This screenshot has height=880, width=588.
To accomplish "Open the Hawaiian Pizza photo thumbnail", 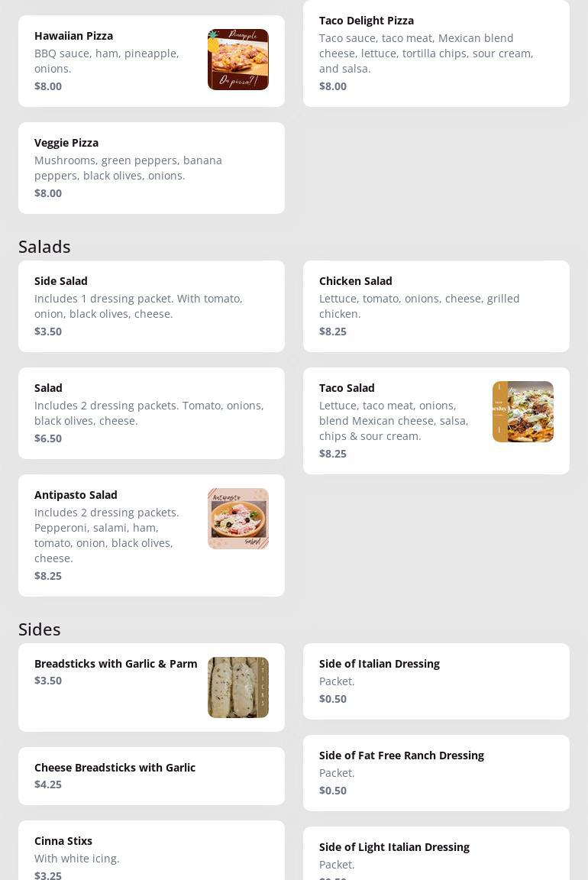I will (x=238, y=60).
